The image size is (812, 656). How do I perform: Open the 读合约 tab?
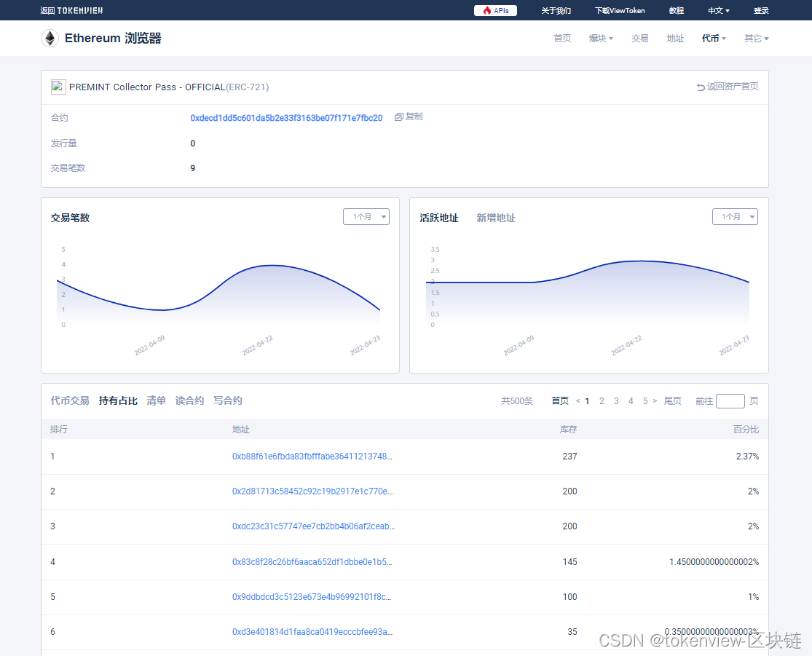click(x=189, y=400)
